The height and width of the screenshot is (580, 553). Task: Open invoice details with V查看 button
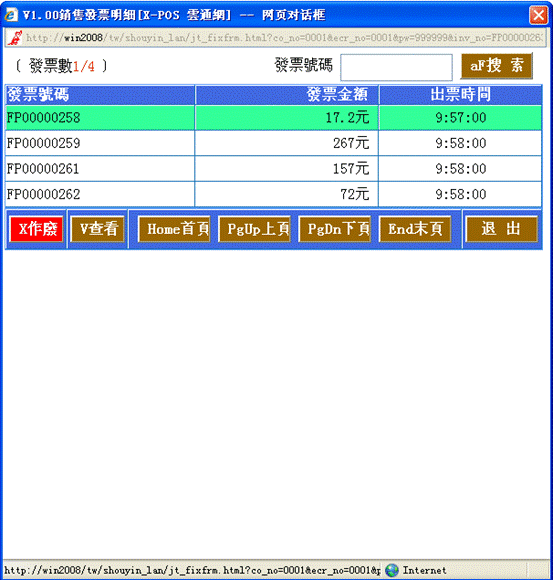click(x=98, y=229)
